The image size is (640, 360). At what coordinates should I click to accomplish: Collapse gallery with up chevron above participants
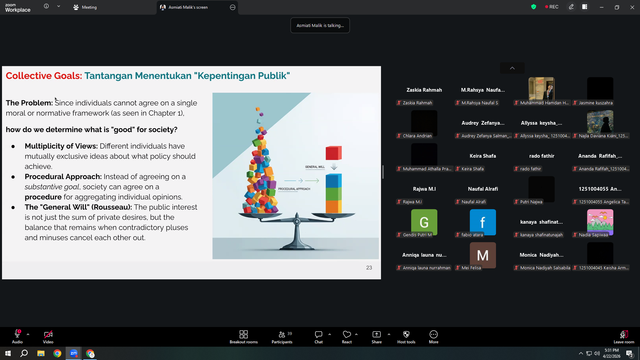point(512,68)
